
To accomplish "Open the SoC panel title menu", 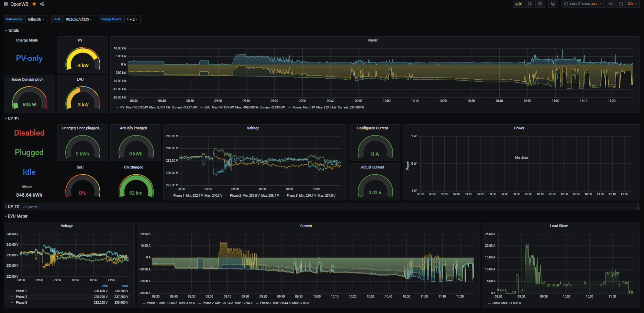I will (80, 167).
